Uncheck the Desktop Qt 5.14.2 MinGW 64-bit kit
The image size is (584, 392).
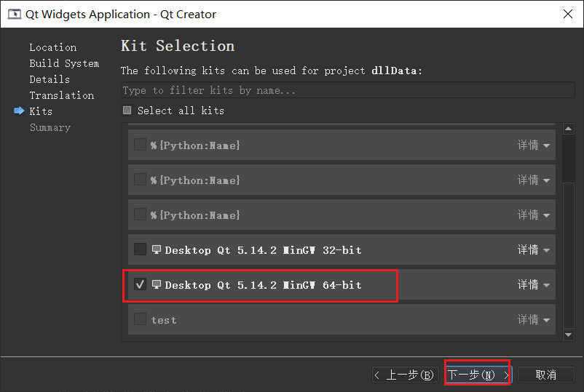point(140,284)
